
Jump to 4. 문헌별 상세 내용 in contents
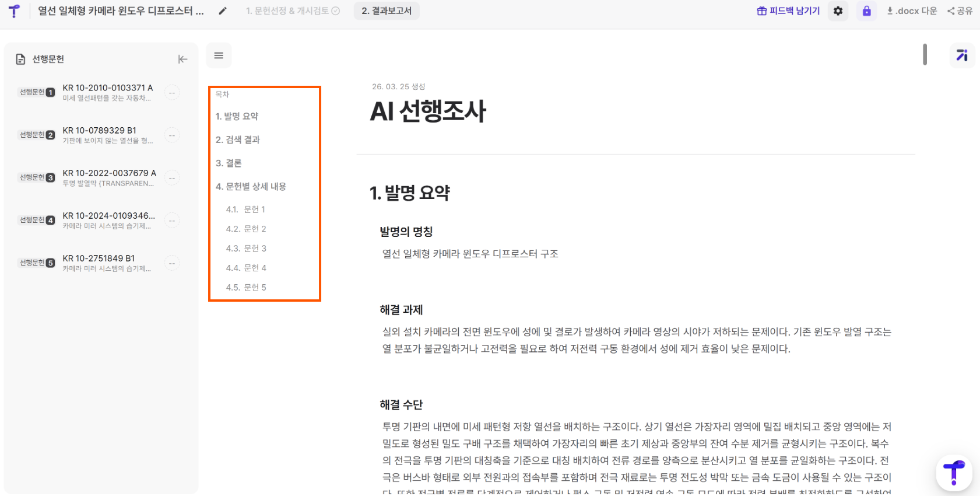pos(251,187)
